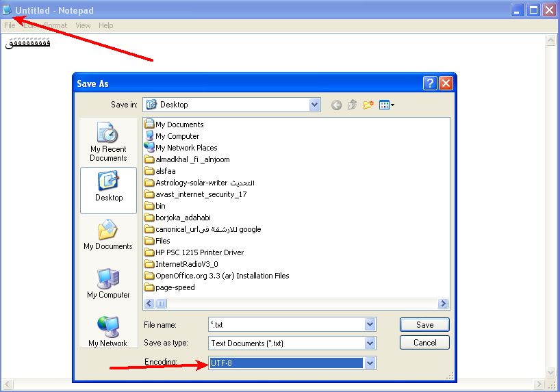
Task: Expand the Save in location dropdown
Action: pyautogui.click(x=314, y=105)
